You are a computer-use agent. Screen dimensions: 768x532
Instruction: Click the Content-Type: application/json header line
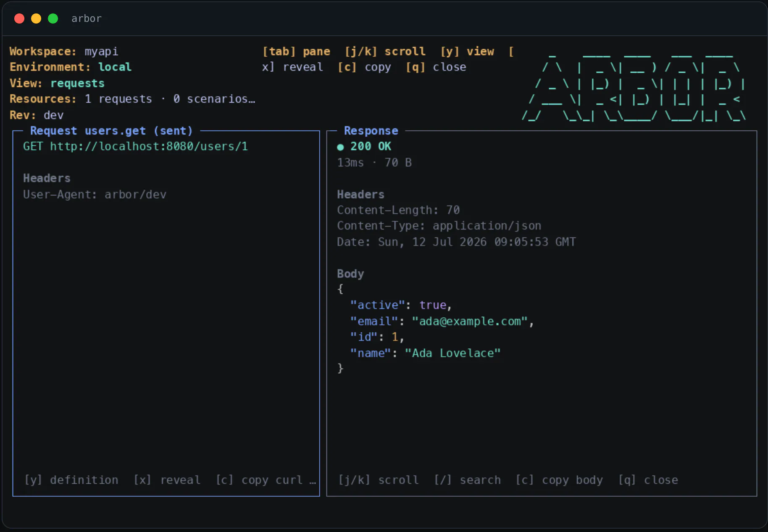(439, 226)
